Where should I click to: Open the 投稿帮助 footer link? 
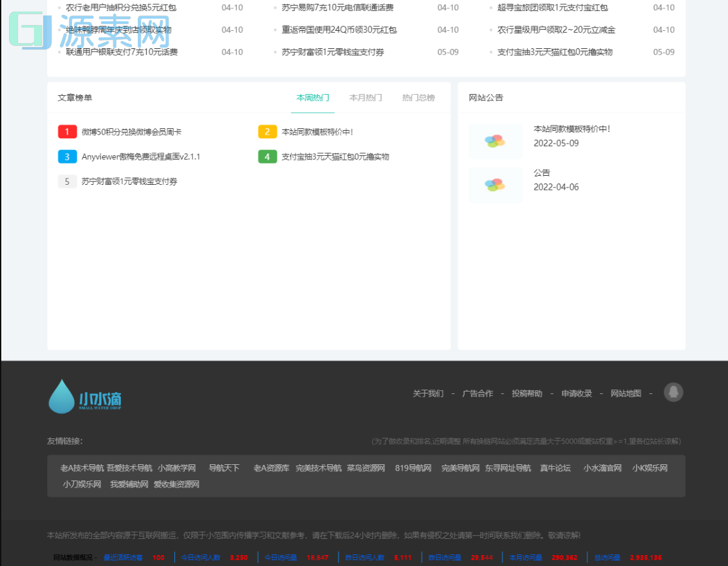528,393
